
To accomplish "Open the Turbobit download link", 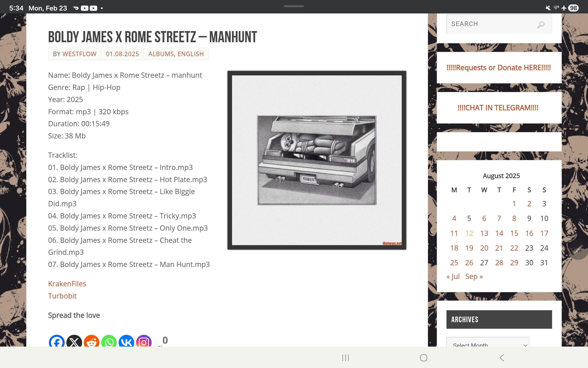I will [62, 296].
